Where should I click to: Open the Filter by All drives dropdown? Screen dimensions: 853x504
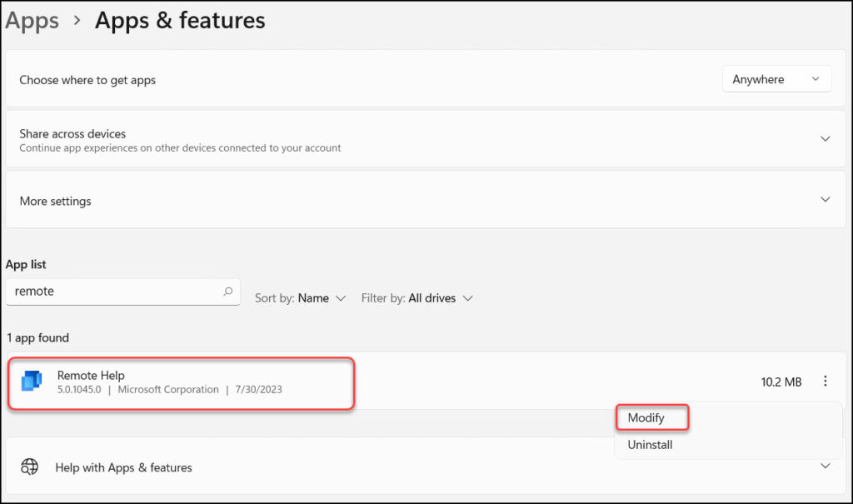click(417, 298)
